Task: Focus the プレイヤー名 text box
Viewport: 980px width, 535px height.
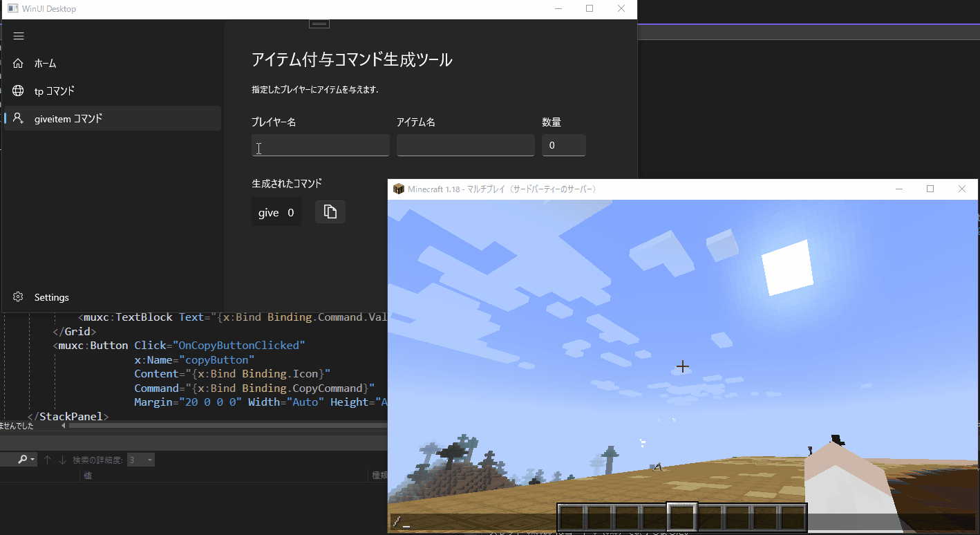Action: (321, 145)
